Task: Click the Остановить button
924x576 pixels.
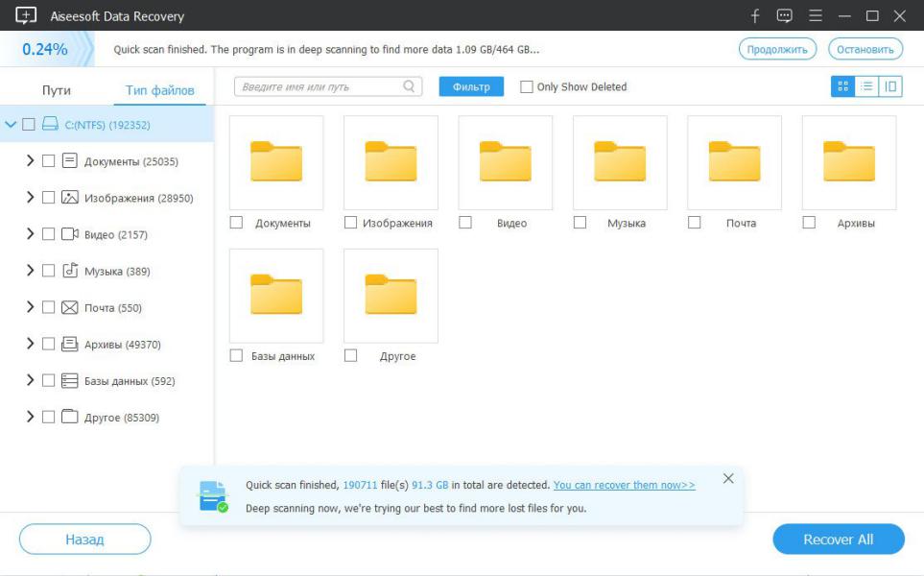Action: pos(865,49)
